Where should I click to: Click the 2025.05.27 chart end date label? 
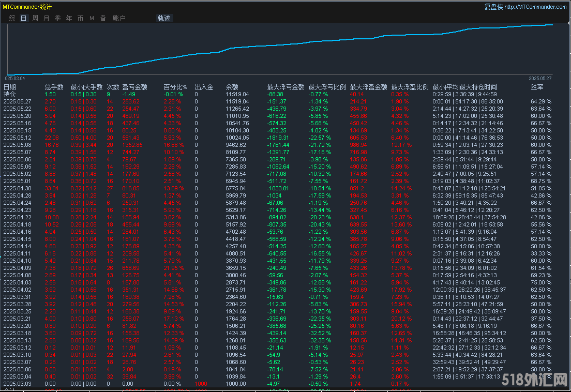point(540,78)
